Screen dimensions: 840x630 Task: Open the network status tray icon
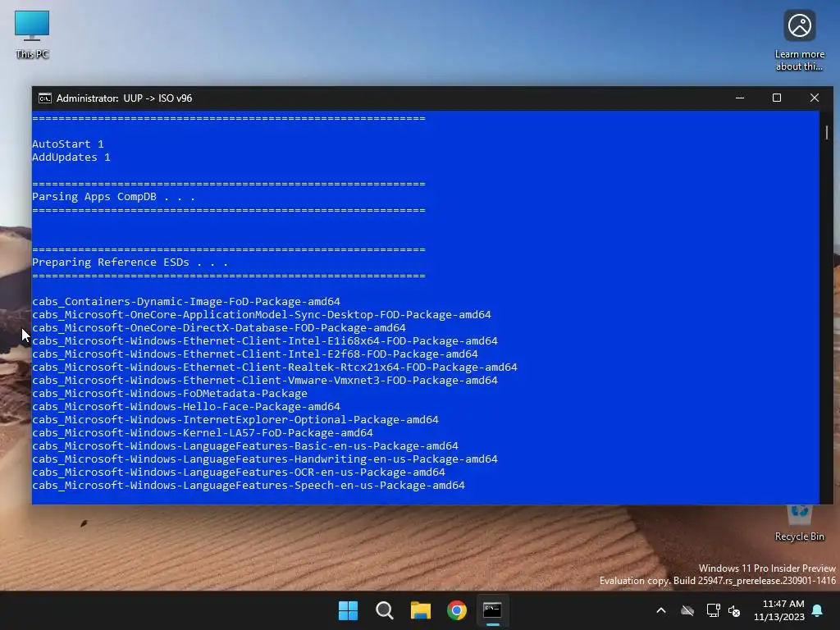pos(713,610)
